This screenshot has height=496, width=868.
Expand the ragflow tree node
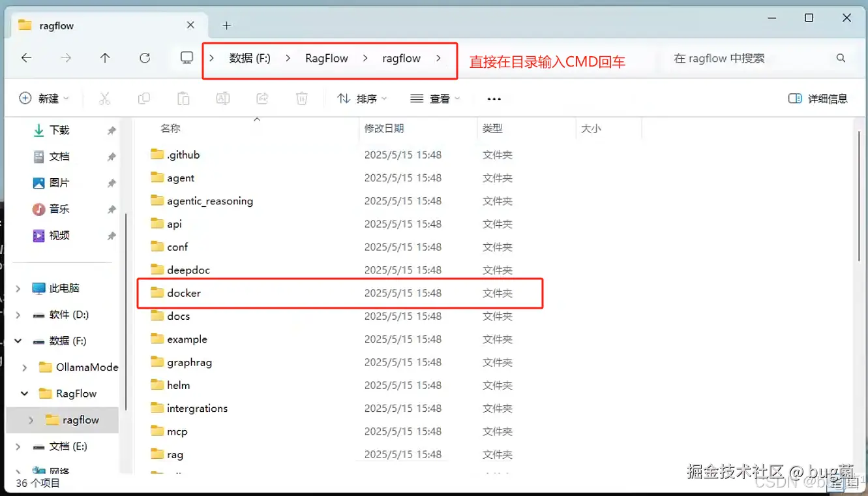pos(31,420)
